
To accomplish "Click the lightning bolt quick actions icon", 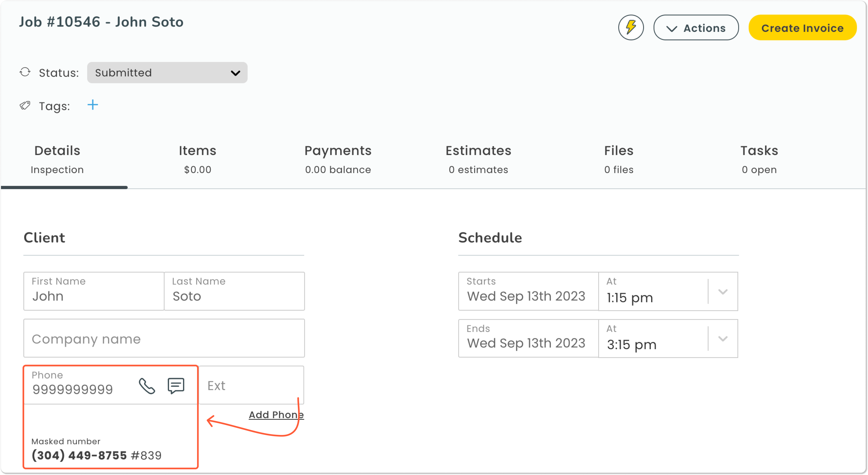I will [x=631, y=28].
